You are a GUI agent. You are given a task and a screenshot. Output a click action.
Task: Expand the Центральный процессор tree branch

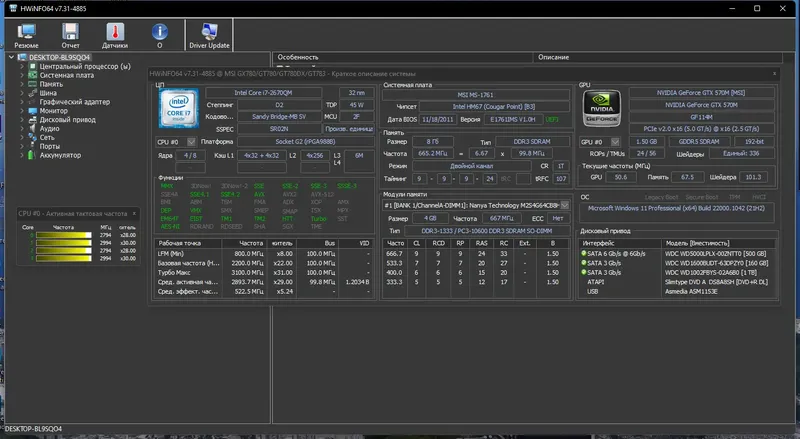22,66
